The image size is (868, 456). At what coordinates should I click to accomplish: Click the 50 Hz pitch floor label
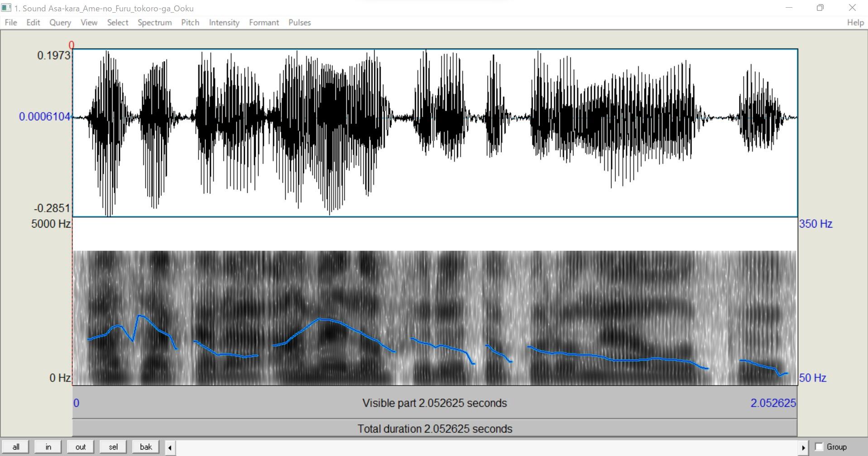pos(813,378)
